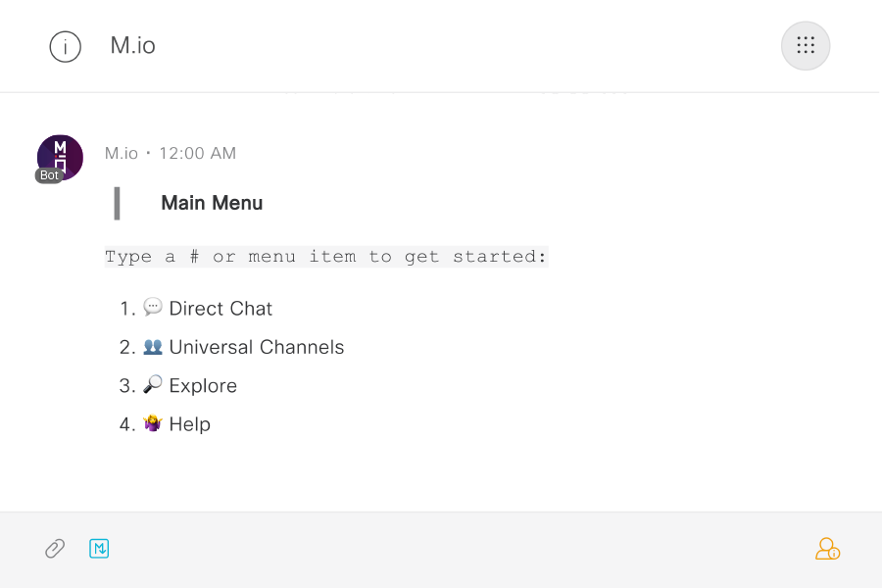The width and height of the screenshot is (882, 588).
Task: Choose the Explore menu item
Action: pos(203,386)
